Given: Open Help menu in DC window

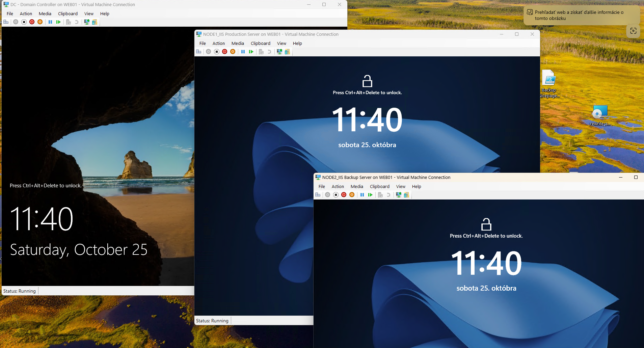Looking at the screenshot, I should click(x=105, y=14).
